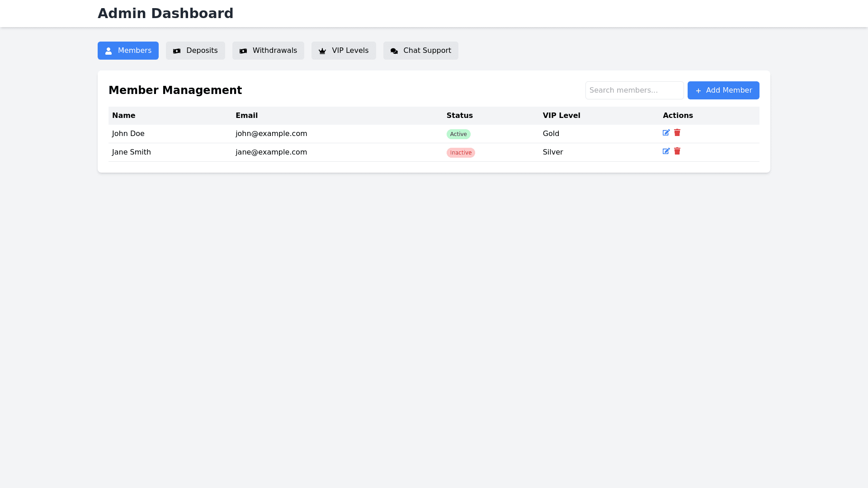Click John Doe's Active status badge
This screenshot has height=488, width=868.
(458, 134)
